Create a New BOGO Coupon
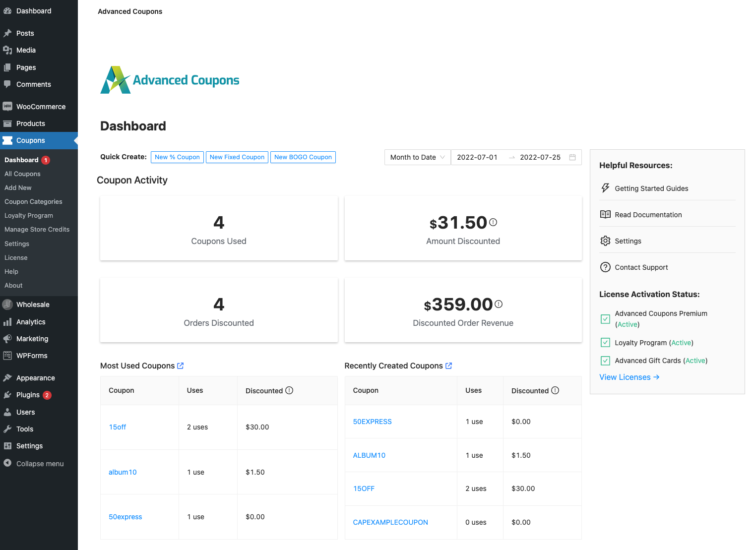Image resolution: width=756 pixels, height=550 pixels. pyautogui.click(x=303, y=157)
